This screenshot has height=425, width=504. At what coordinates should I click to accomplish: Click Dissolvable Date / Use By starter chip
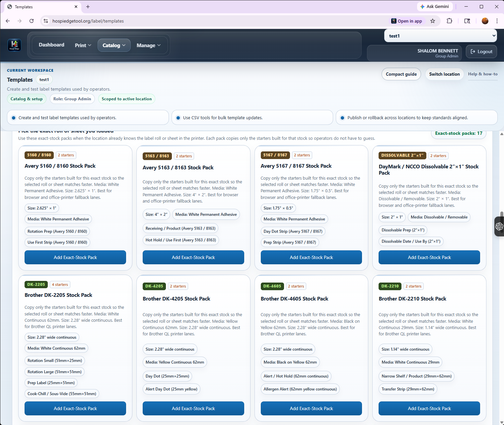pos(411,241)
